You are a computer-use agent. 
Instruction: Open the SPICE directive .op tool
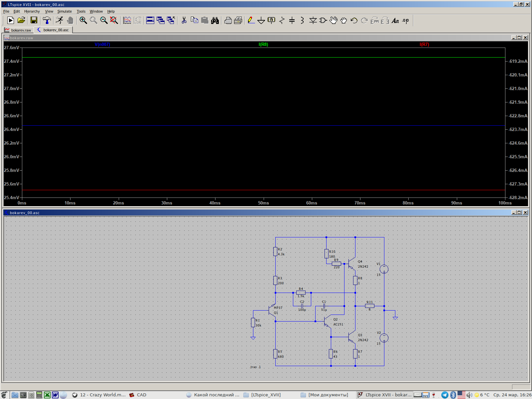[405, 21]
